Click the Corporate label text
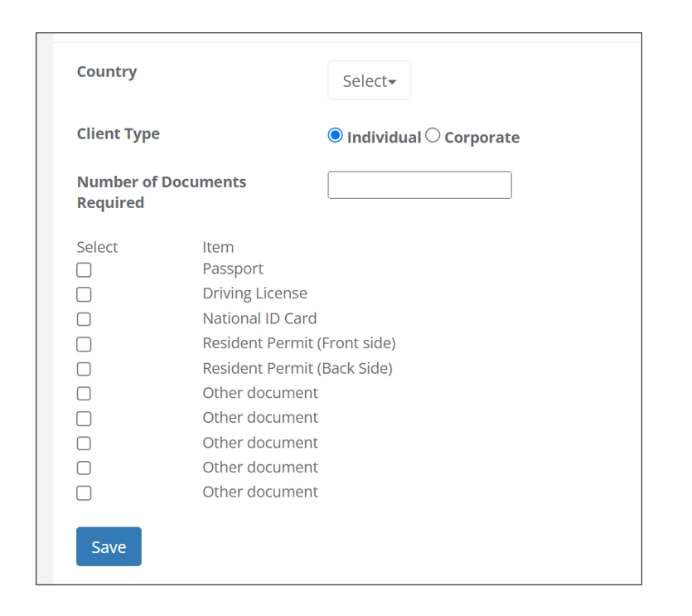 pyautogui.click(x=481, y=138)
